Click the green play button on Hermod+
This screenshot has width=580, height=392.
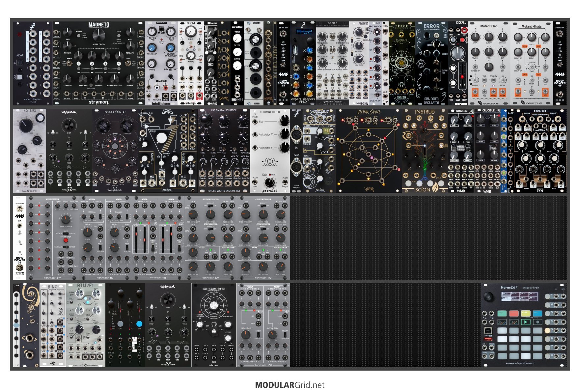pyautogui.click(x=526, y=322)
